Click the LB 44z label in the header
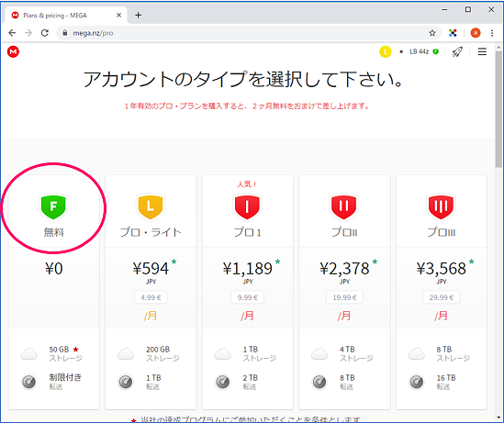The height and width of the screenshot is (423, 504). (419, 51)
